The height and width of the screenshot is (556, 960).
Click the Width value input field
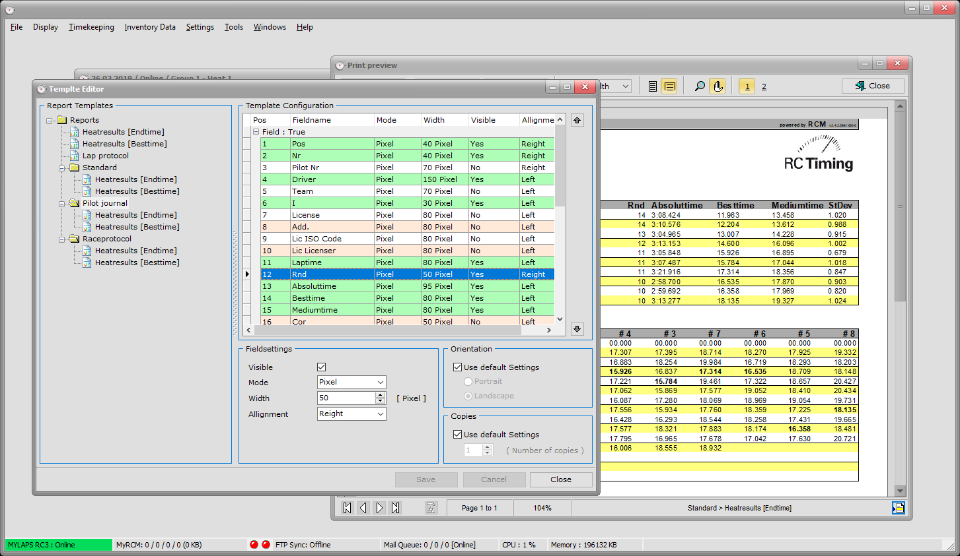346,398
